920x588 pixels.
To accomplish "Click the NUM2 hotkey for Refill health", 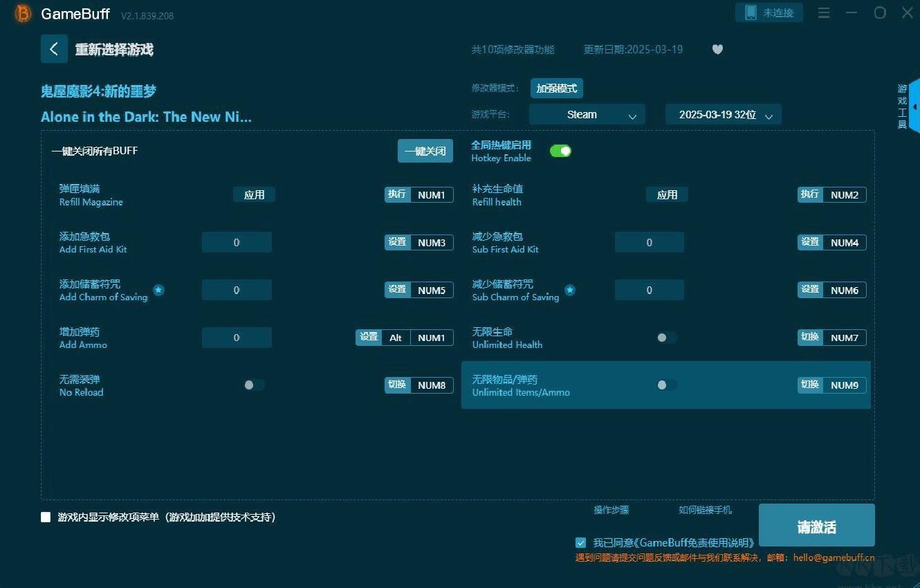I will coord(845,195).
